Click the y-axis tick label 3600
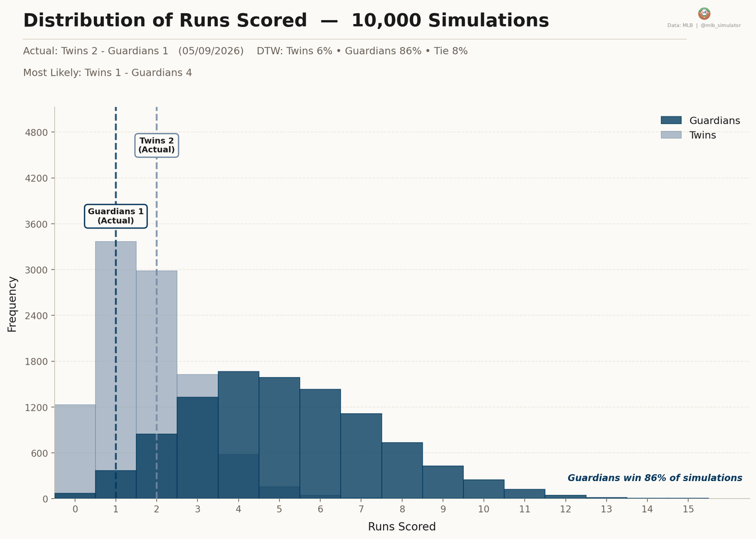This screenshot has width=756, height=539. (x=37, y=224)
